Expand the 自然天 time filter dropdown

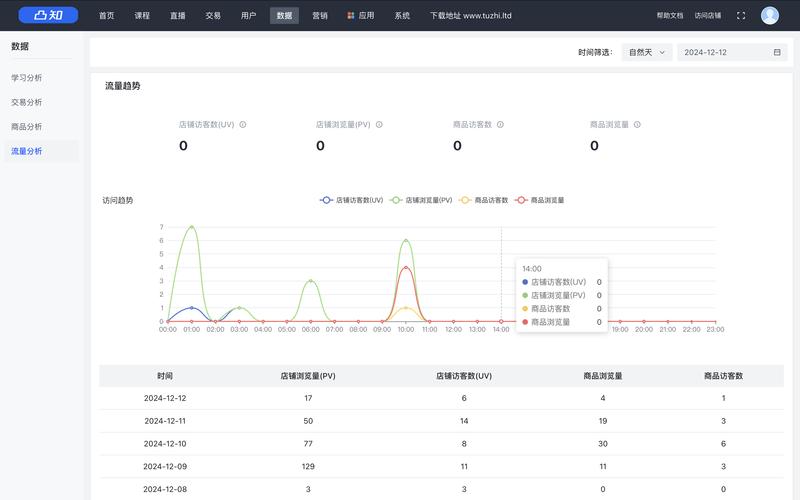[x=646, y=52]
